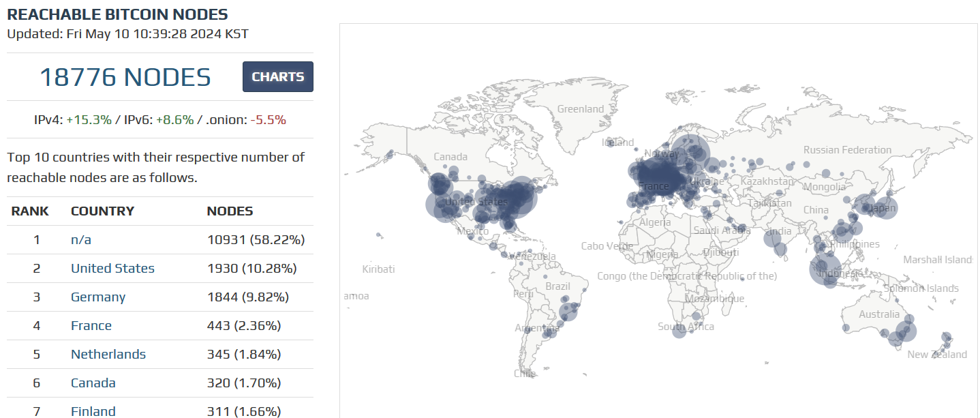Open the Netherlands country link
This screenshot has width=980, height=418.
point(108,355)
